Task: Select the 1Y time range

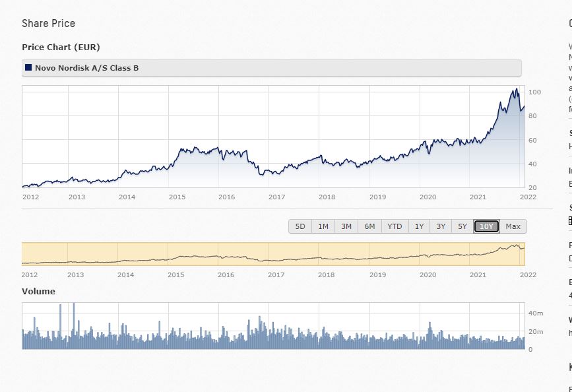Action: coord(419,226)
